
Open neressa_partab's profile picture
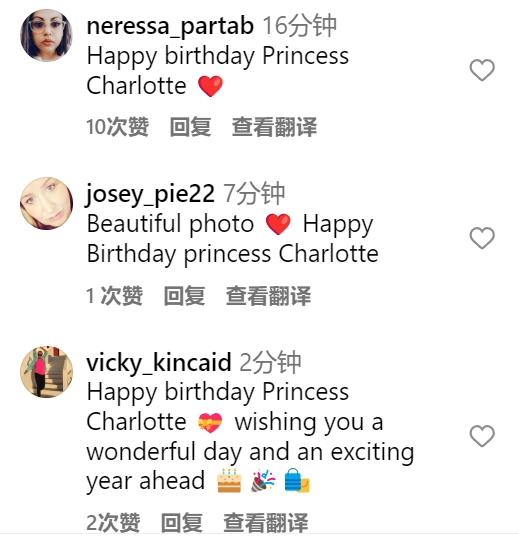[x=46, y=35]
